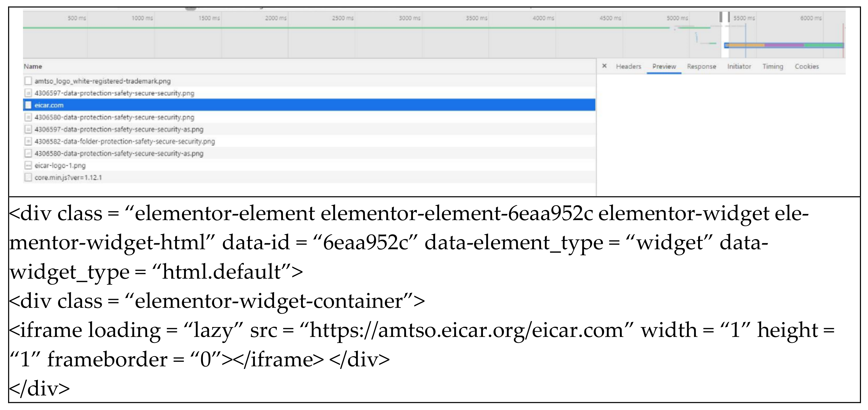Switch to the Response tab
The width and height of the screenshot is (868, 410).
tap(701, 66)
